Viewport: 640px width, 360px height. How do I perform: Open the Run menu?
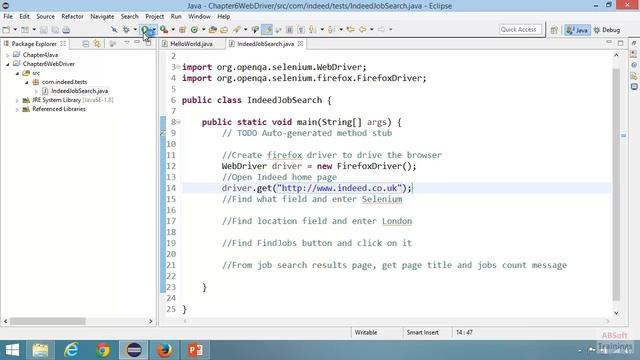[x=176, y=16]
